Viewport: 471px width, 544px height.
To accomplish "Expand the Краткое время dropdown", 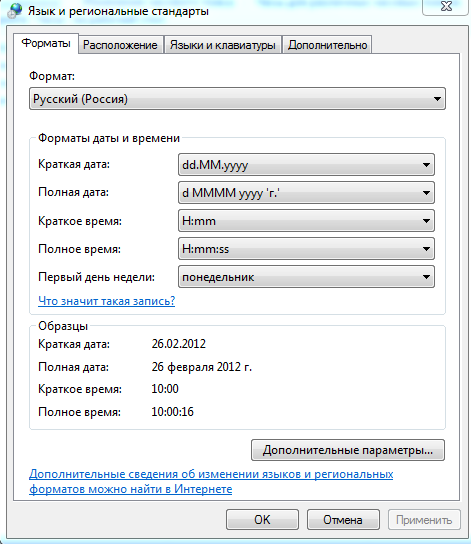I will coord(306,221).
